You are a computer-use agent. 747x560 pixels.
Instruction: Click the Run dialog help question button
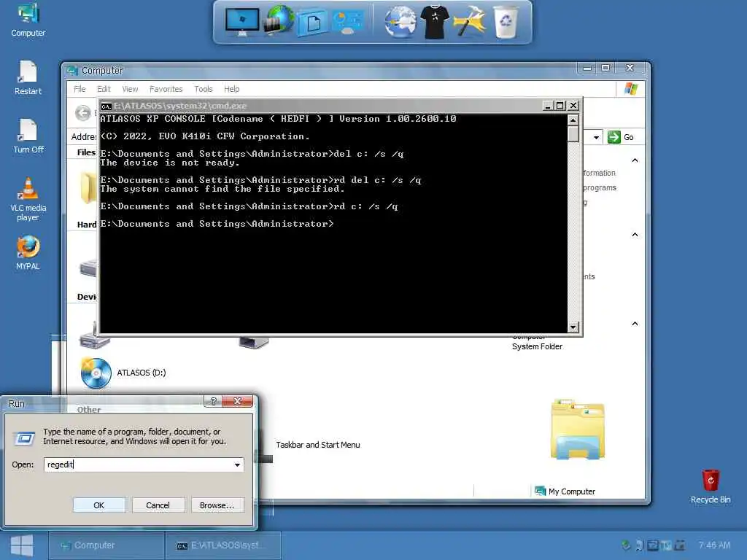pyautogui.click(x=213, y=402)
